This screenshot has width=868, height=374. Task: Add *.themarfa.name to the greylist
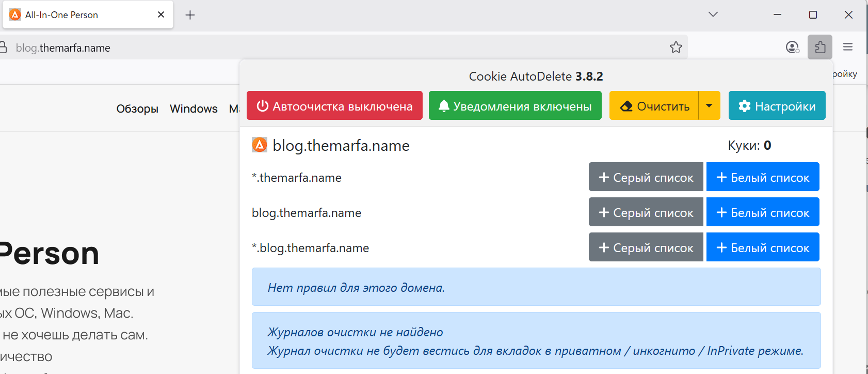(x=646, y=177)
